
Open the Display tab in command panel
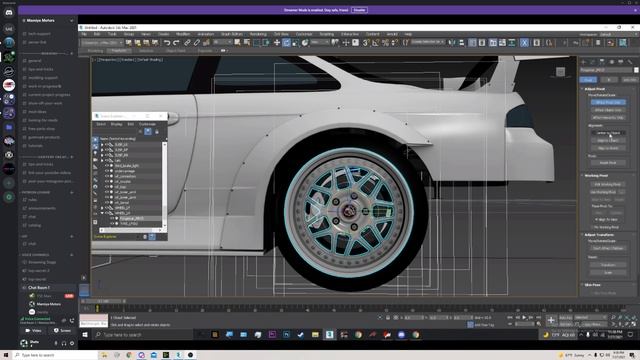tap(621, 62)
